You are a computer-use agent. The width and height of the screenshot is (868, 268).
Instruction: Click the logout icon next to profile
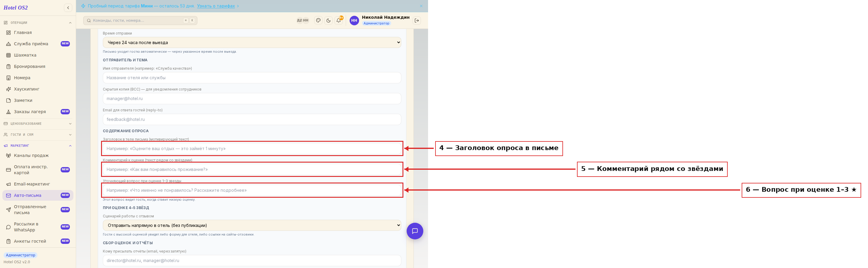pyautogui.click(x=417, y=21)
